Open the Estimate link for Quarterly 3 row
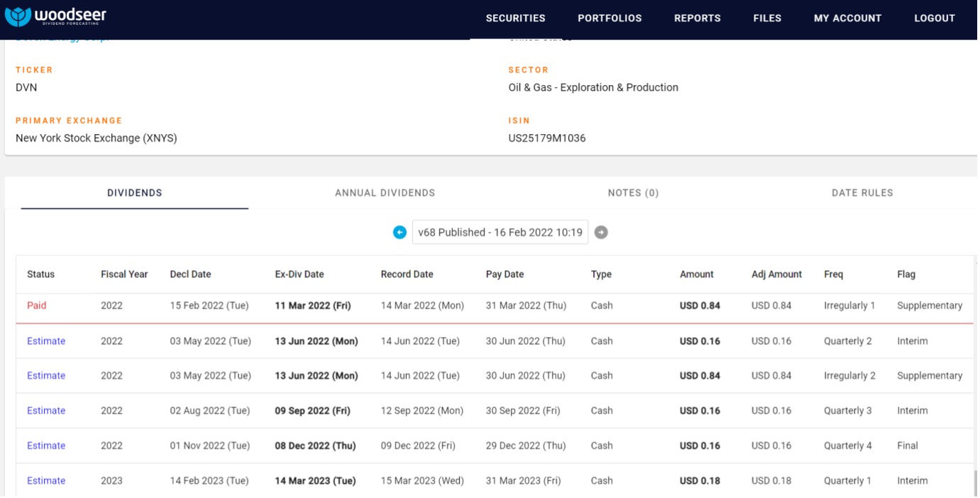Image resolution: width=980 pixels, height=498 pixels. (46, 411)
